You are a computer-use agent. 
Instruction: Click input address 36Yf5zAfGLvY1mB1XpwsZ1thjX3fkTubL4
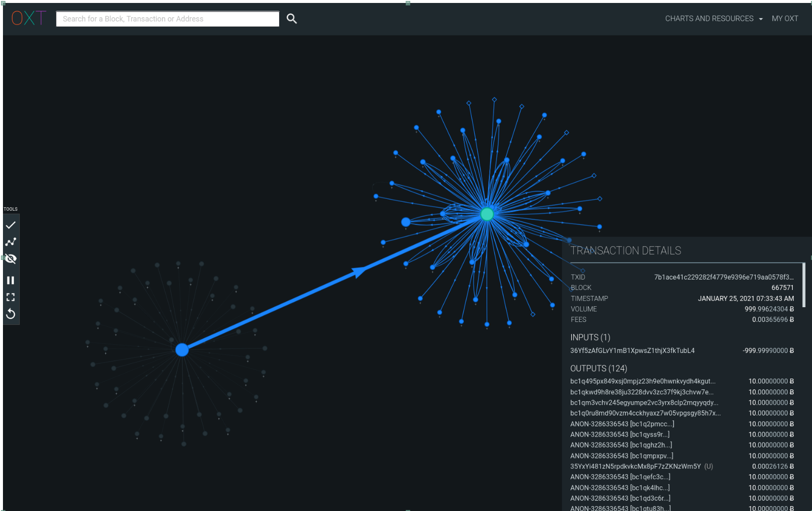[632, 351]
